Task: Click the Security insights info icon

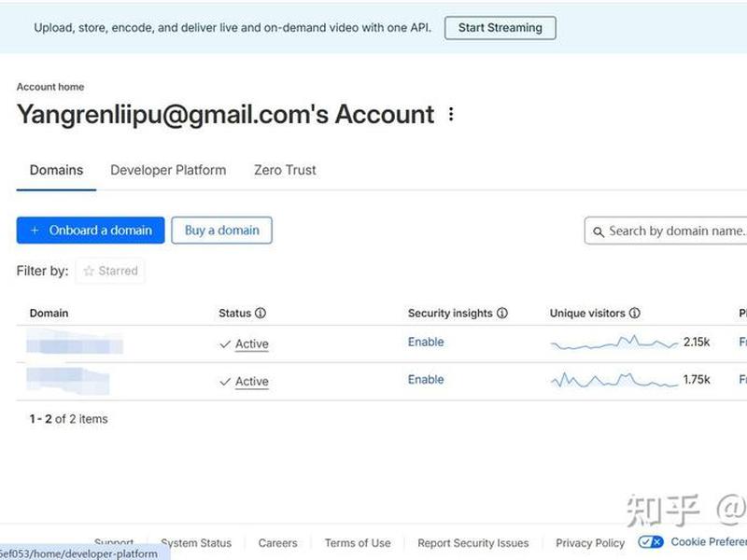Action: pos(502,313)
